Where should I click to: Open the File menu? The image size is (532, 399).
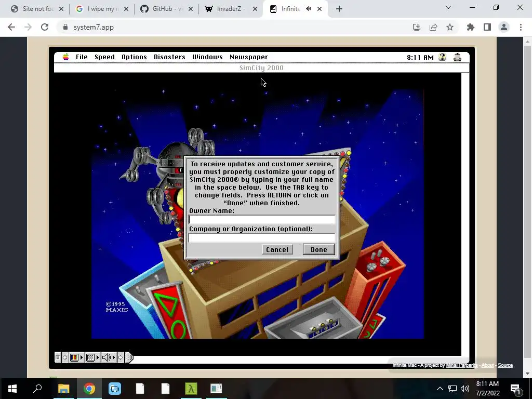82,57
